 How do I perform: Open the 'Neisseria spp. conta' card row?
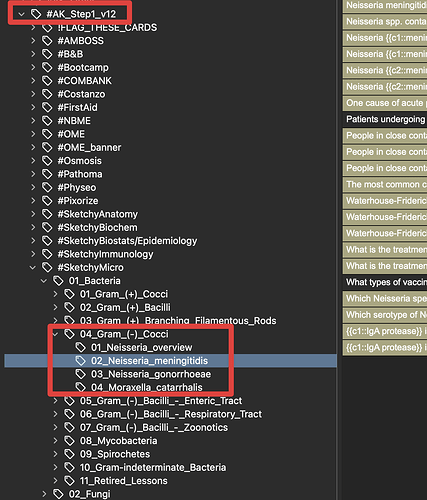(x=385, y=21)
